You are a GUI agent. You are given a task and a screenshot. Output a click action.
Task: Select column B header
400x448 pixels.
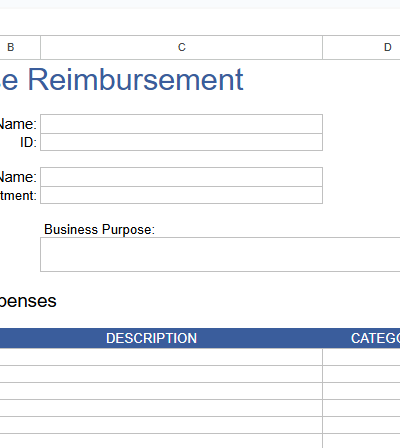click(20, 47)
